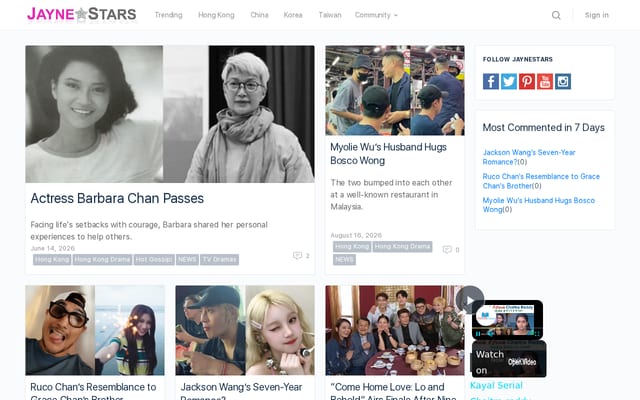Click June 14, 2026 date text
This screenshot has height=400, width=640.
(53, 248)
